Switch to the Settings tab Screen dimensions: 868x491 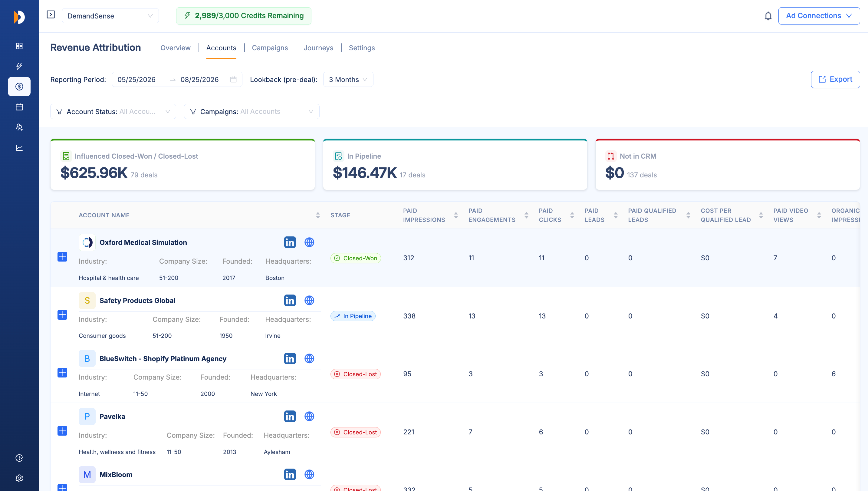(362, 48)
